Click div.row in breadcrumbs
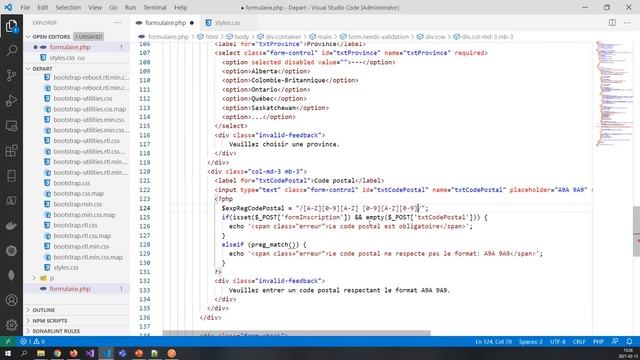640x360 pixels. [435, 37]
